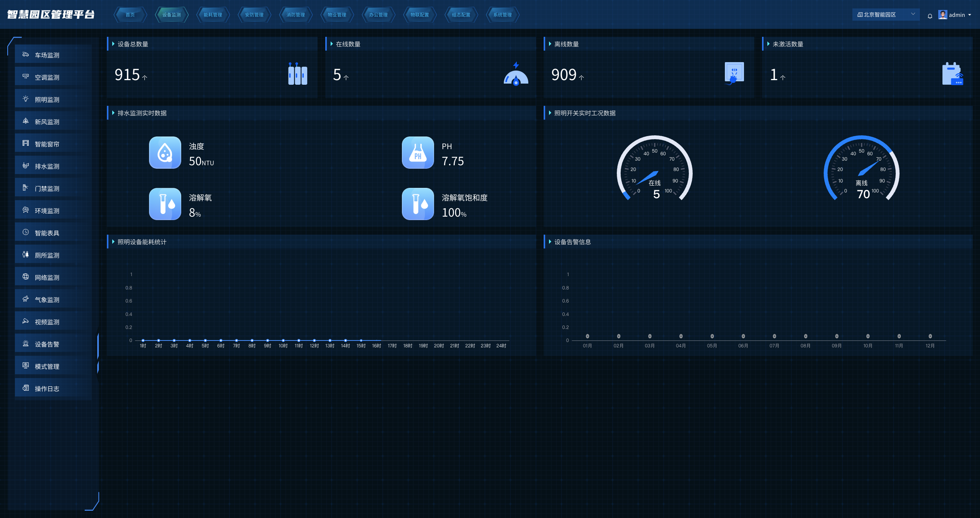980x518 pixels.
Task: Click the 01月 zero value in alarm chart
Action: [587, 336]
